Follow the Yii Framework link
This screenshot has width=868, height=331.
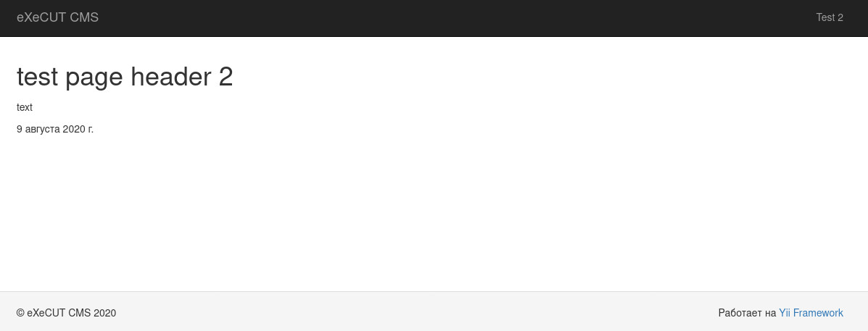click(x=811, y=313)
